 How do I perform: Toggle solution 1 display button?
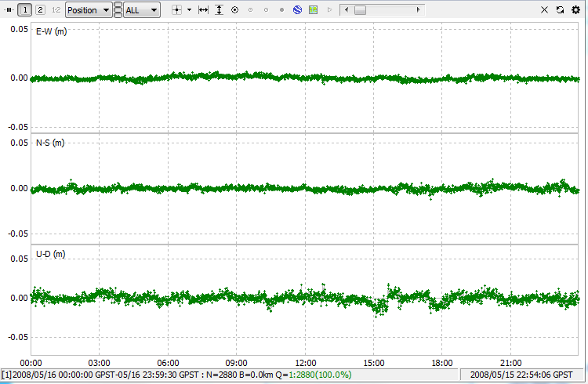pyautogui.click(x=25, y=10)
